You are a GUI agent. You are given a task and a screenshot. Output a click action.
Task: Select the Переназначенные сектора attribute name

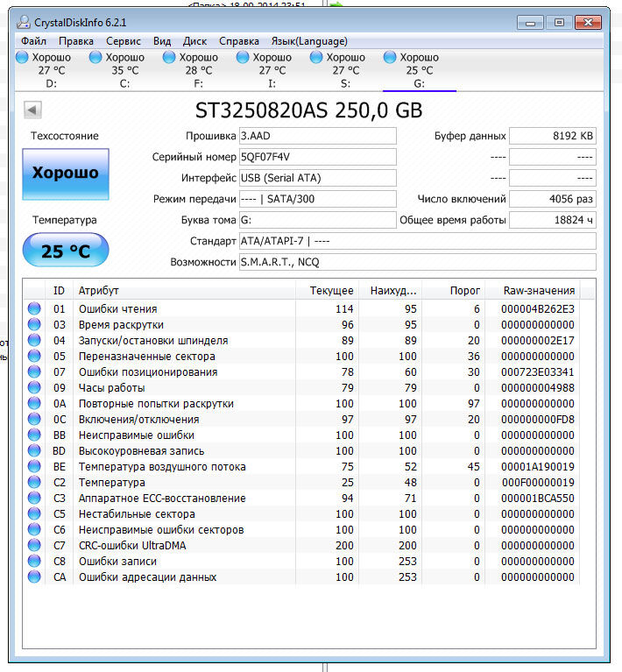click(147, 357)
